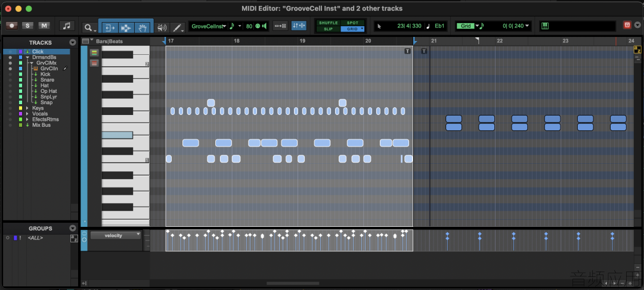Select the Op Hat track
644x290 pixels.
coord(48,91)
